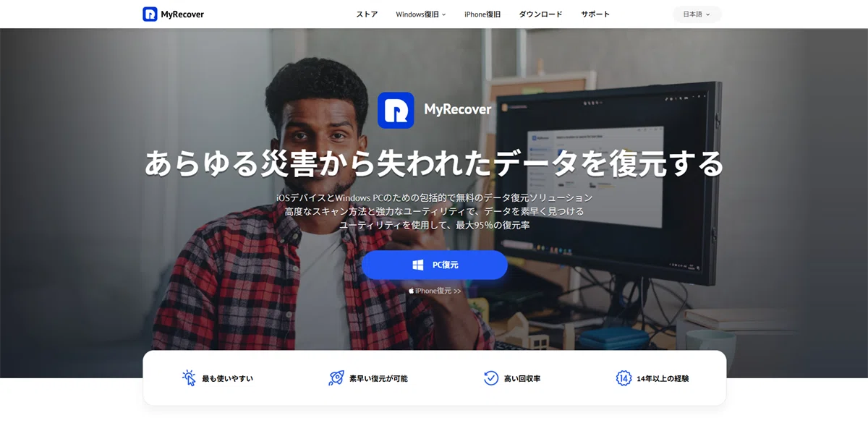Click the cursor icon for 最も使いやすい
The height and width of the screenshot is (431, 868).
coord(189,378)
